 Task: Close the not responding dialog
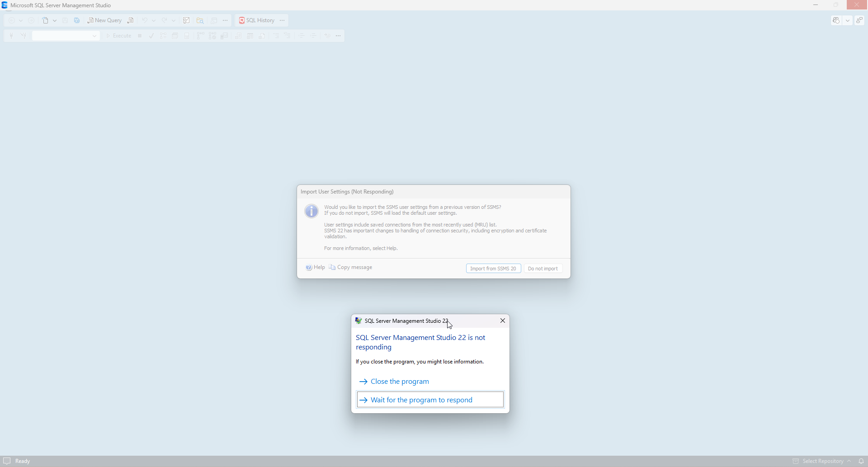(502, 321)
